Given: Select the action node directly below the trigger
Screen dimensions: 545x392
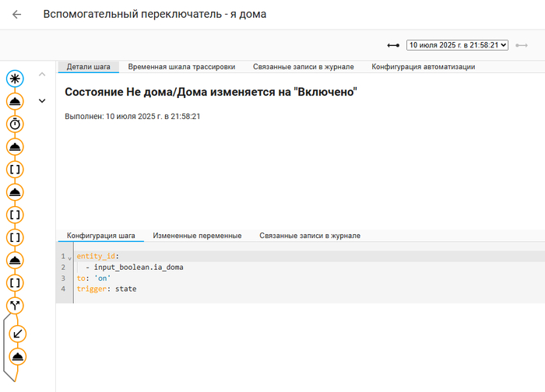Looking at the screenshot, I should (x=16, y=101).
